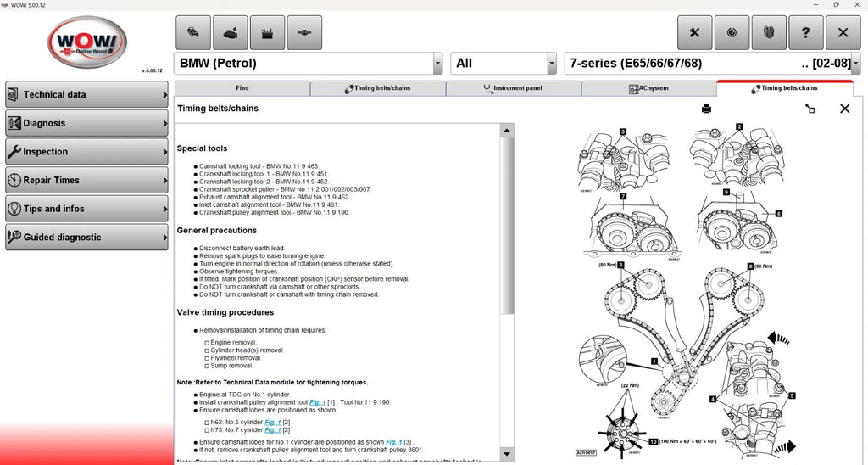Open Fig. 1 link for N62 No.5 cylinder
This screenshot has width=868, height=465.
(x=273, y=423)
